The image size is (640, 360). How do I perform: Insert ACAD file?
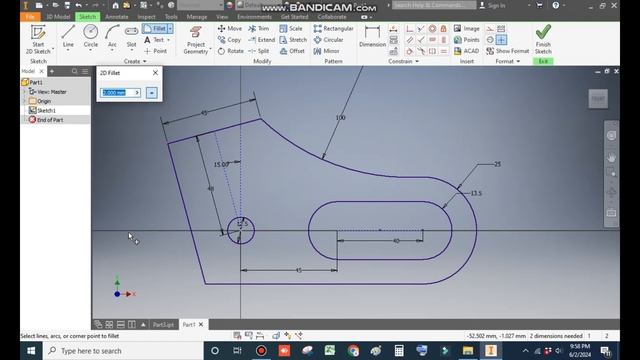click(x=466, y=51)
